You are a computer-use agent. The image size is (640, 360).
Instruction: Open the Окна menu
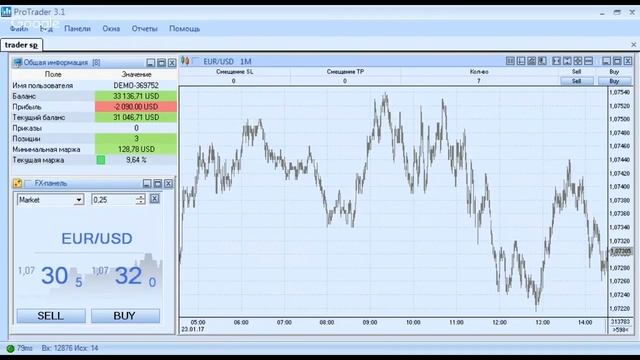(111, 29)
